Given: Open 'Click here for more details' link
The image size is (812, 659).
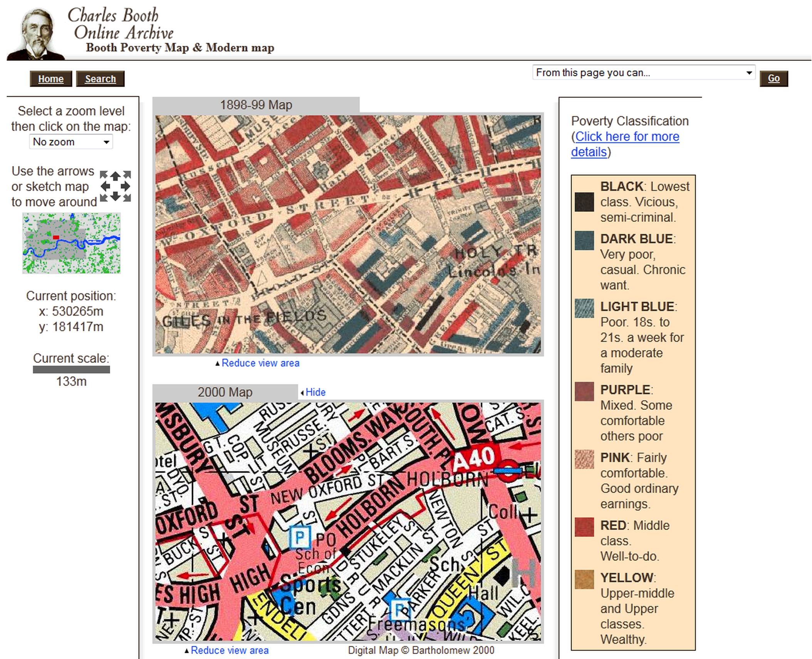Looking at the screenshot, I should point(625,144).
